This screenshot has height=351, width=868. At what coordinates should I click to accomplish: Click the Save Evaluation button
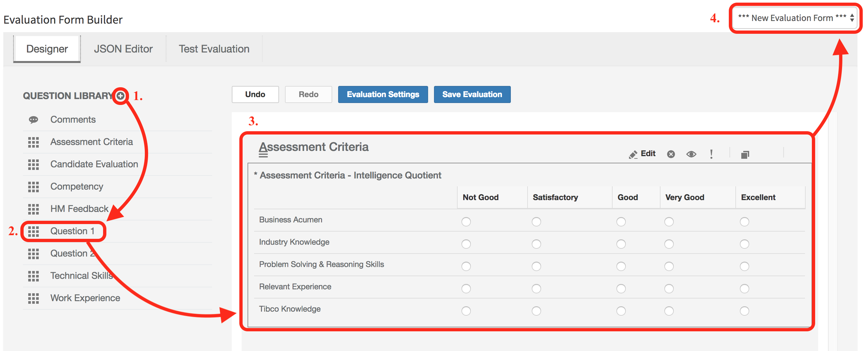click(x=472, y=94)
